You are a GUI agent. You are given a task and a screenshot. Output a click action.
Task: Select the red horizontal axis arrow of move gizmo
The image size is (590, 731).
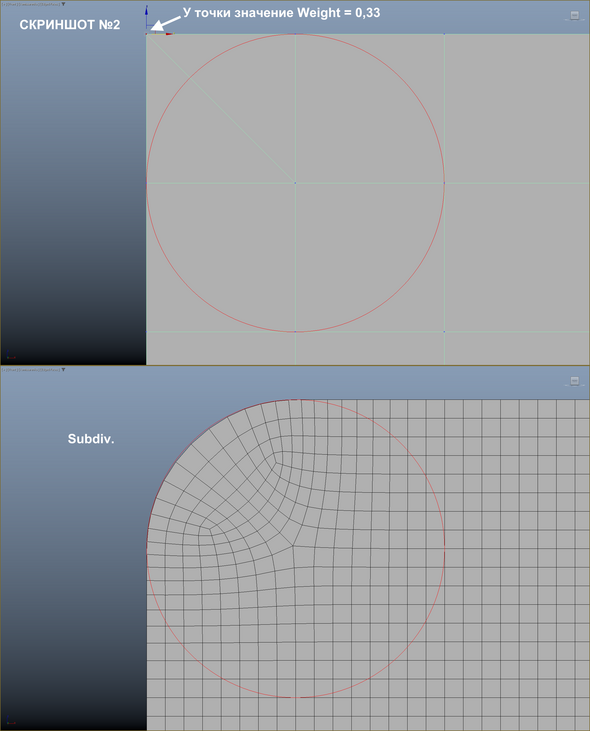point(169,34)
